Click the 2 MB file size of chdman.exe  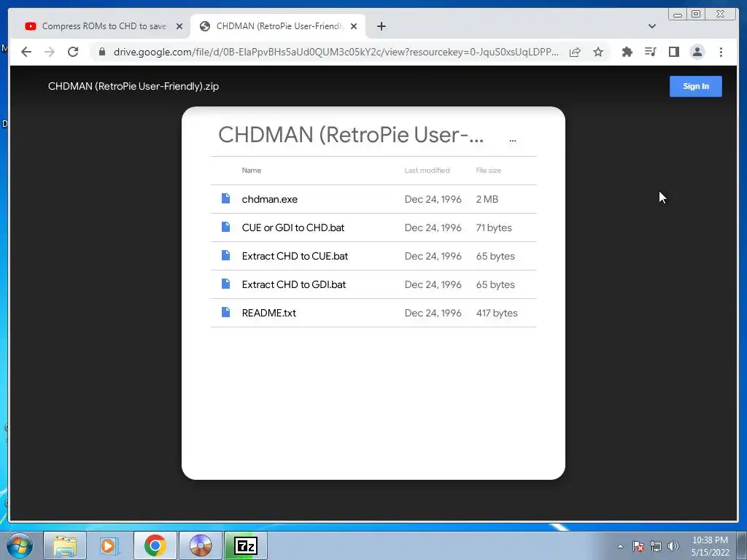click(487, 200)
